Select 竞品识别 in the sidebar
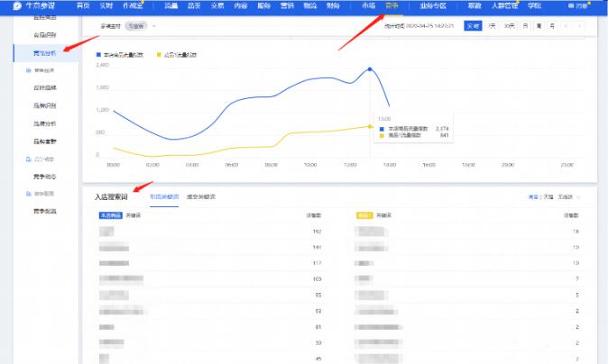The image size is (608, 364). click(x=44, y=35)
